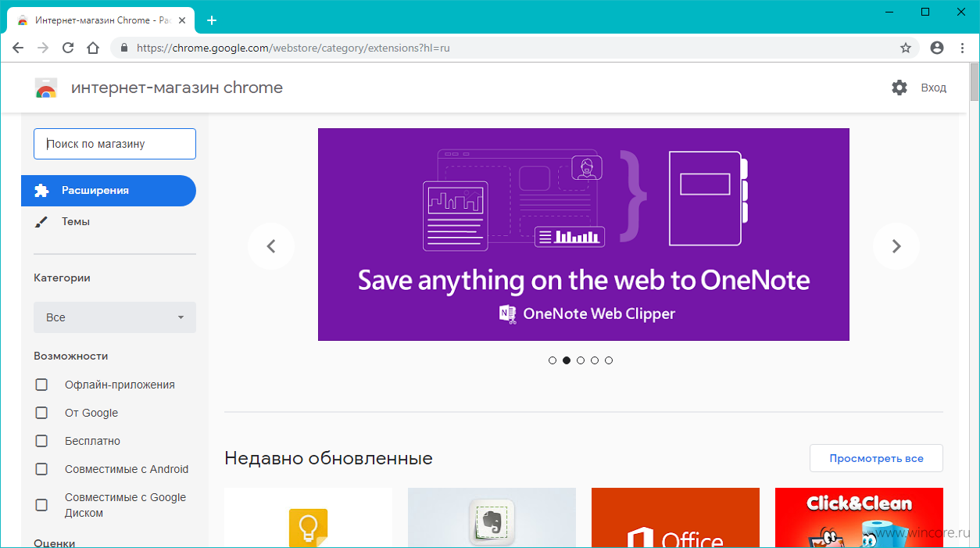The image size is (980, 548).
Task: Show next banner with right arrow
Action: tap(896, 246)
